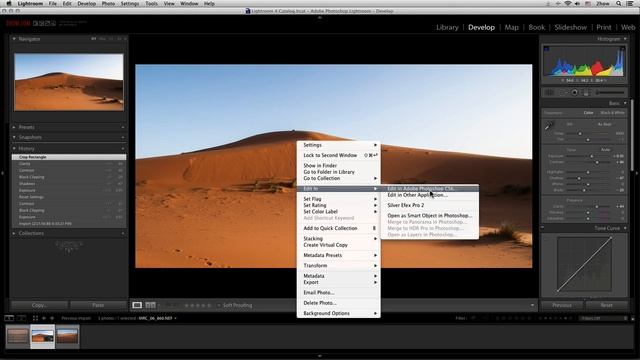Click the Previous button
This screenshot has height=360, width=640.
[562, 305]
